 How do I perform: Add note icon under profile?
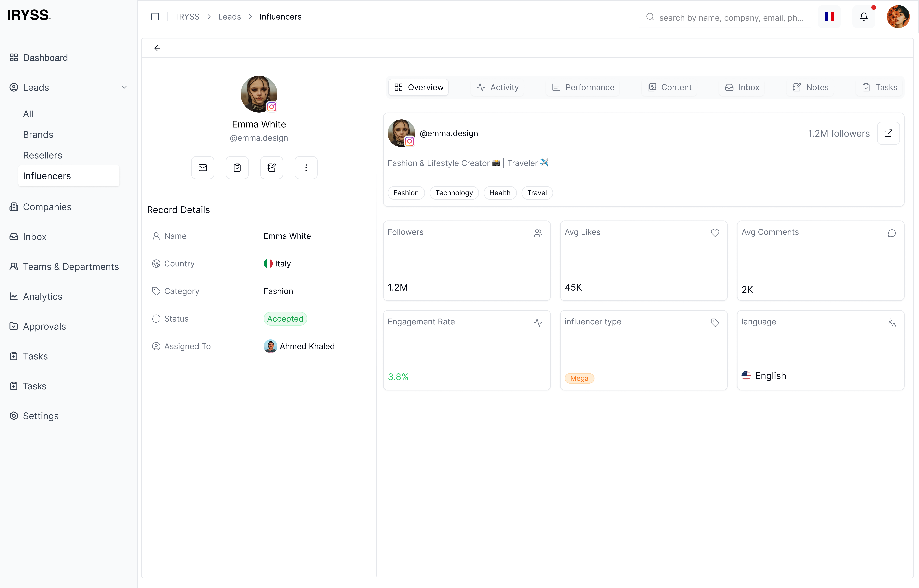pos(271,168)
